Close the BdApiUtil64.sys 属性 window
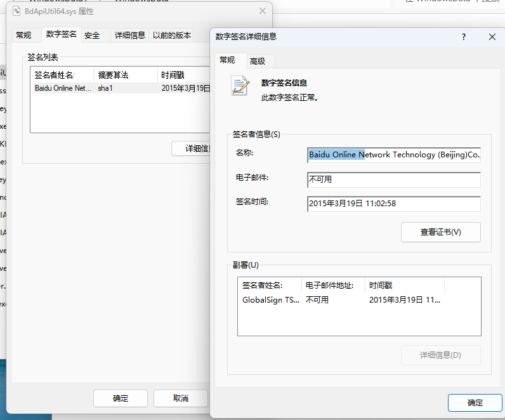Image resolution: width=505 pixels, height=420 pixels. tap(263, 11)
